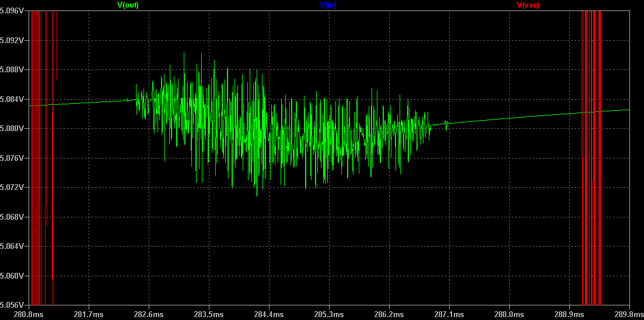Click the 289.8ms time axis label
Viewport: 644px width, 320px height.
coord(629,314)
